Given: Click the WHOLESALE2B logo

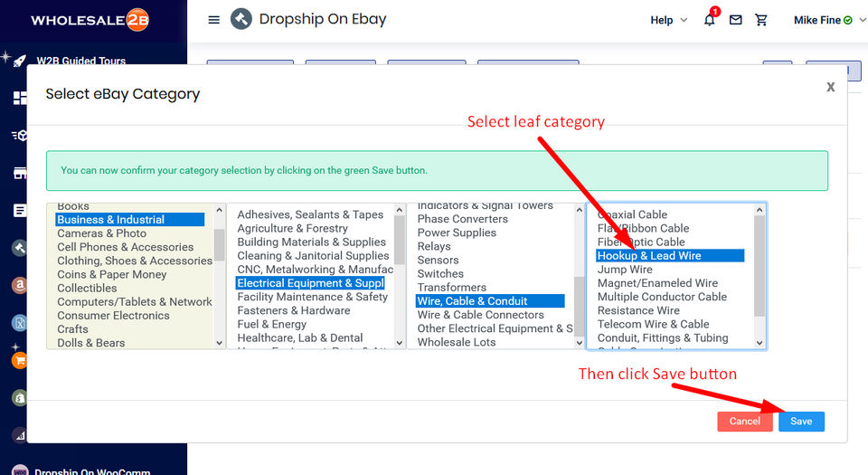Looking at the screenshot, I should 90,20.
